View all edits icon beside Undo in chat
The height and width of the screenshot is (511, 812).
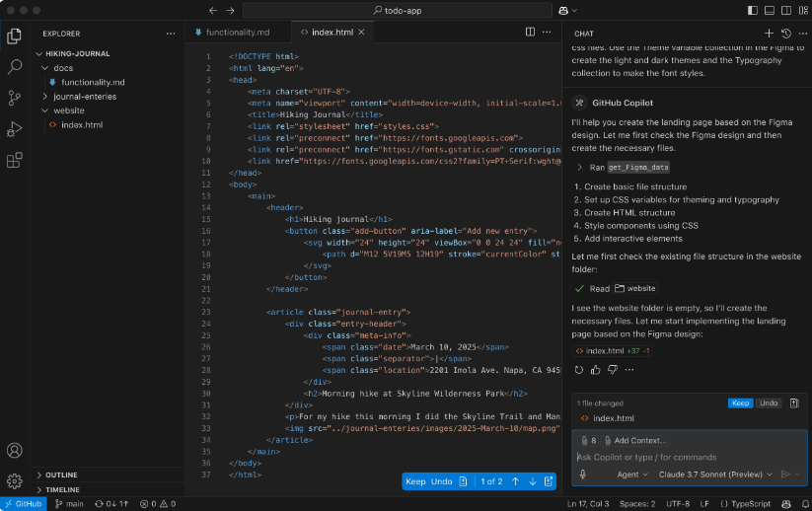coord(794,402)
